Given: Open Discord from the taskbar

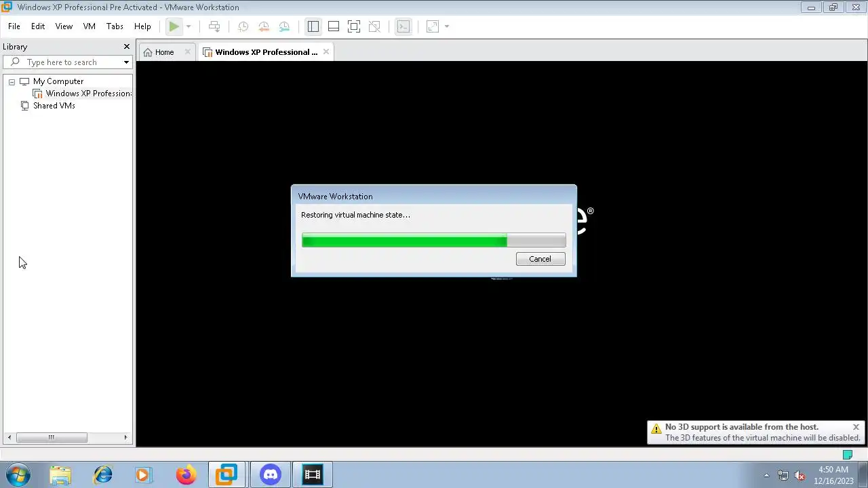Looking at the screenshot, I should click(x=271, y=475).
